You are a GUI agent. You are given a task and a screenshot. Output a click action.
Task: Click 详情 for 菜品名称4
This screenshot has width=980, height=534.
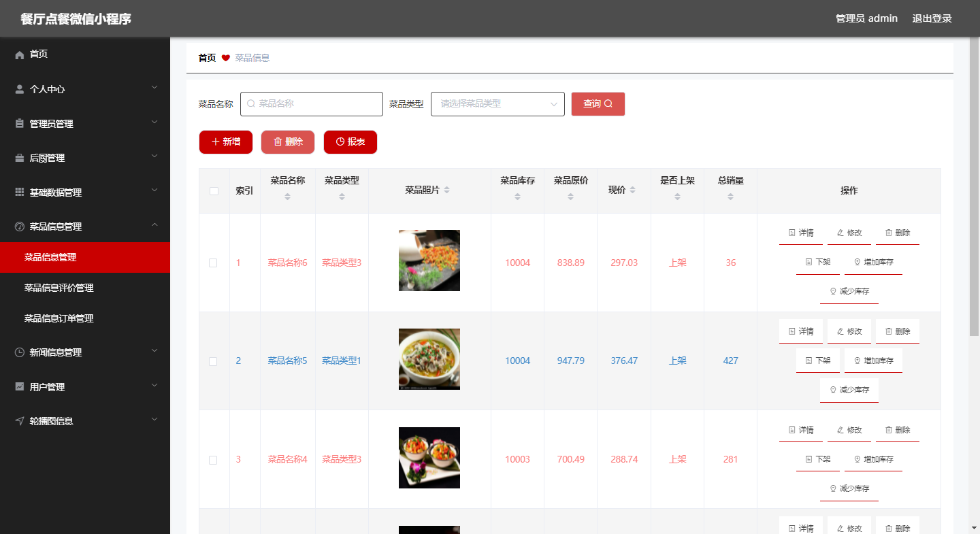pos(801,430)
